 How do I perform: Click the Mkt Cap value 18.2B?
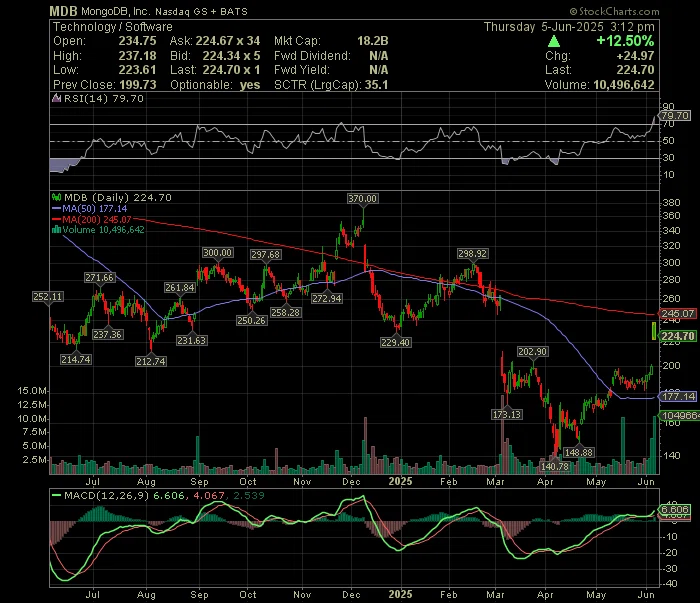373,41
